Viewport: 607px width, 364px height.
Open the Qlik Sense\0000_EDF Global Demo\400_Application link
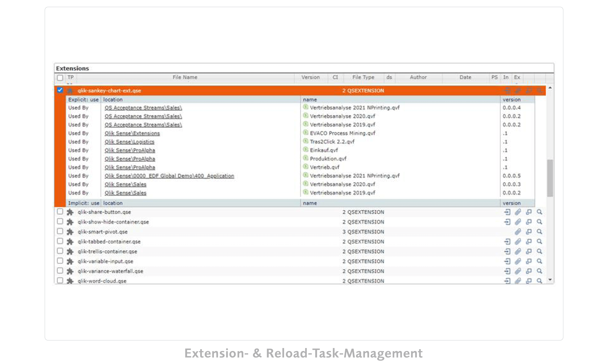169,176
